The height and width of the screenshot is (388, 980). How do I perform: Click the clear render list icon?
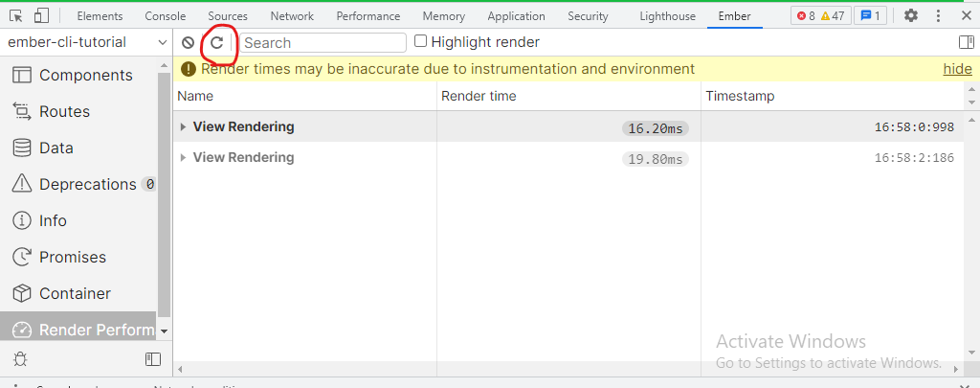(x=188, y=42)
